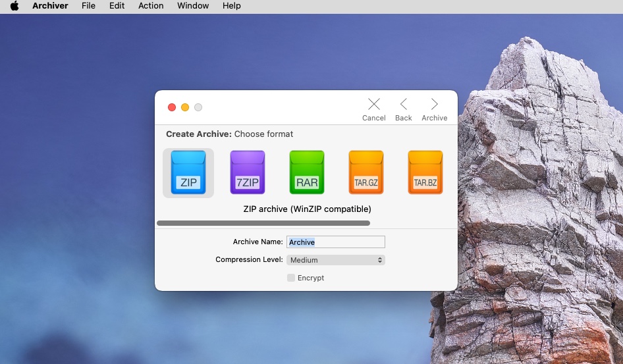Select the ZIP archive format icon

[188, 172]
